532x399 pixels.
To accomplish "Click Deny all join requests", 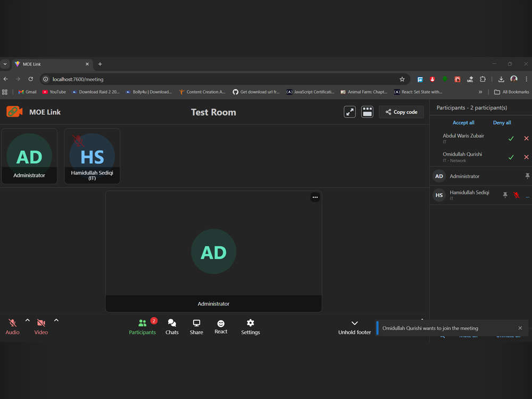I will click(502, 122).
